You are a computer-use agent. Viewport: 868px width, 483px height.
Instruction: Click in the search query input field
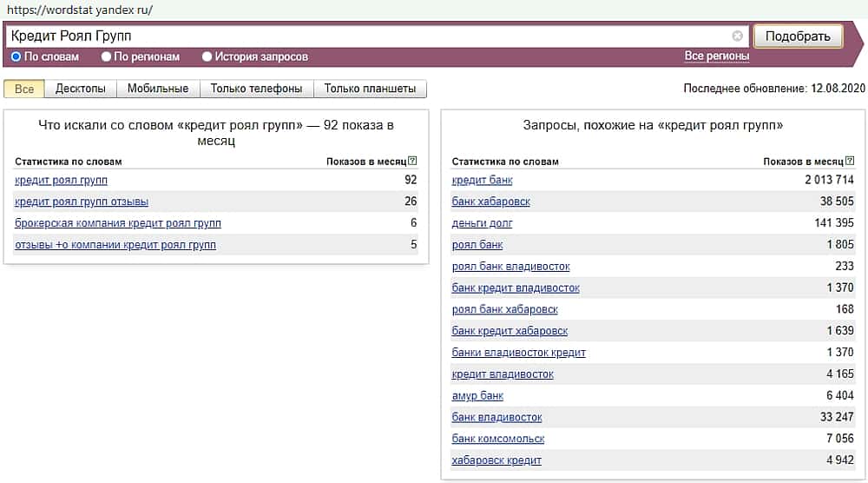click(365, 36)
